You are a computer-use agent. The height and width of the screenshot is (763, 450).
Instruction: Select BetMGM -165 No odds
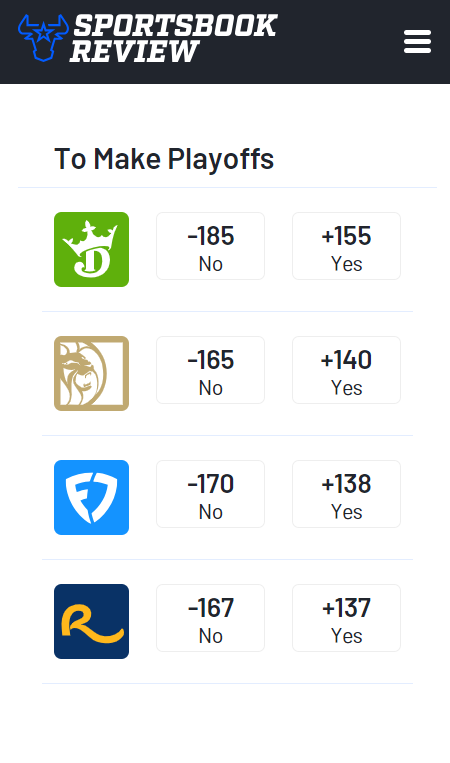click(210, 370)
